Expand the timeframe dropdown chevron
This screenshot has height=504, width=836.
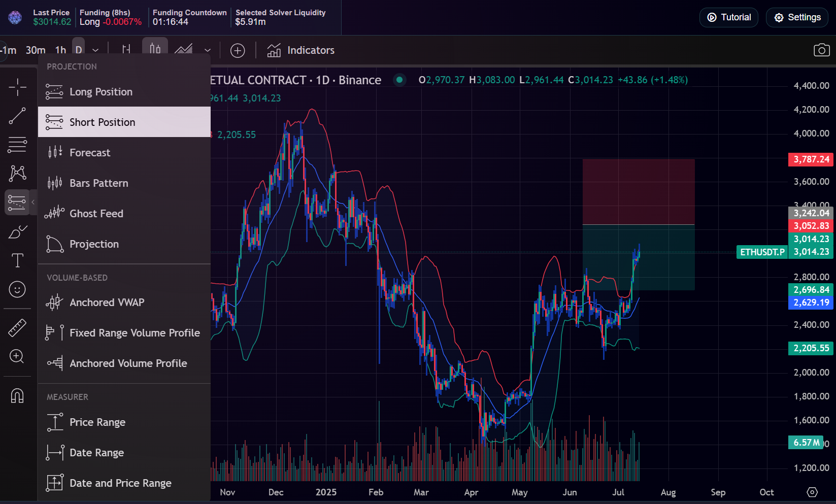pyautogui.click(x=95, y=50)
